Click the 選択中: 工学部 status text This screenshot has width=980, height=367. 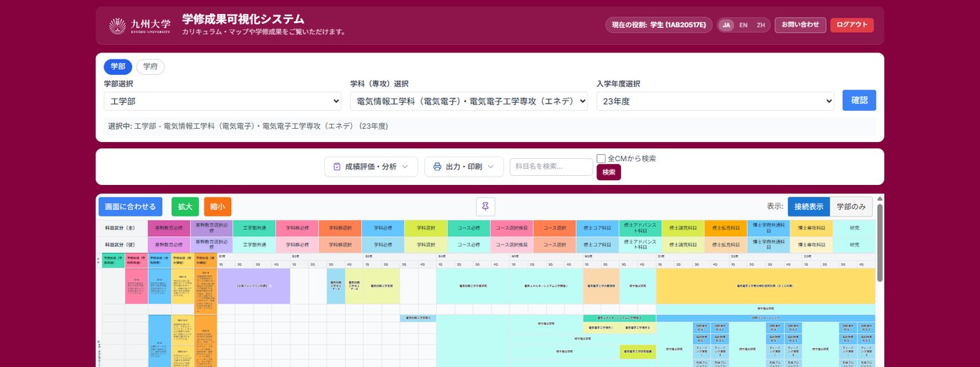tap(248, 126)
